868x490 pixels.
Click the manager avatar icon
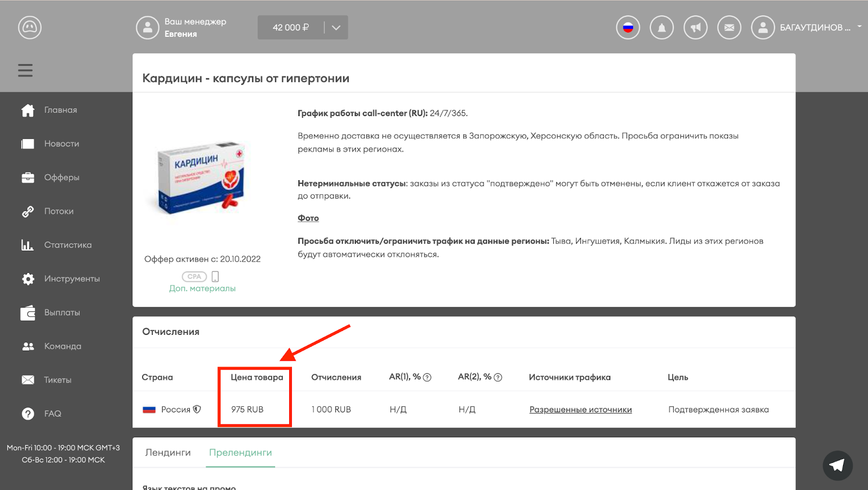click(x=148, y=28)
